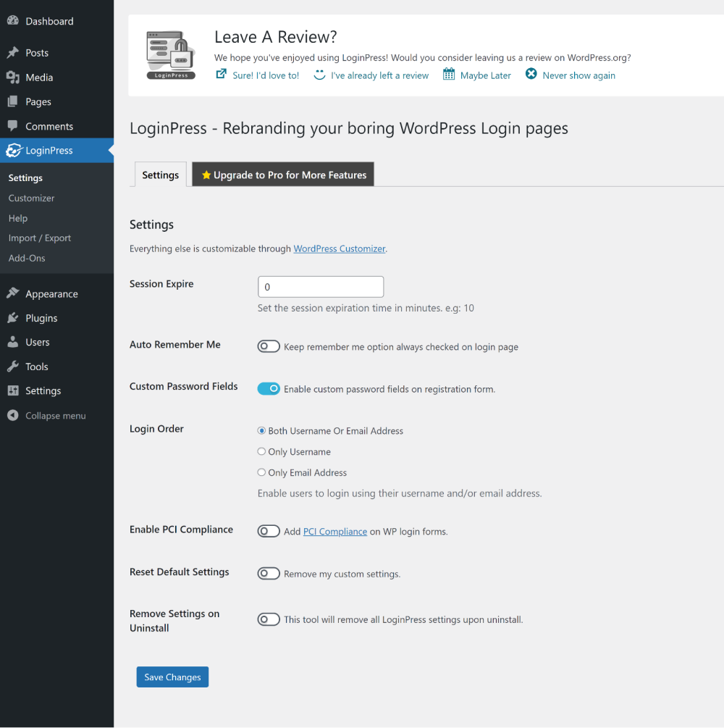Click the Collapse menu arrow icon
Screen dimensions: 724x728
[x=13, y=415]
